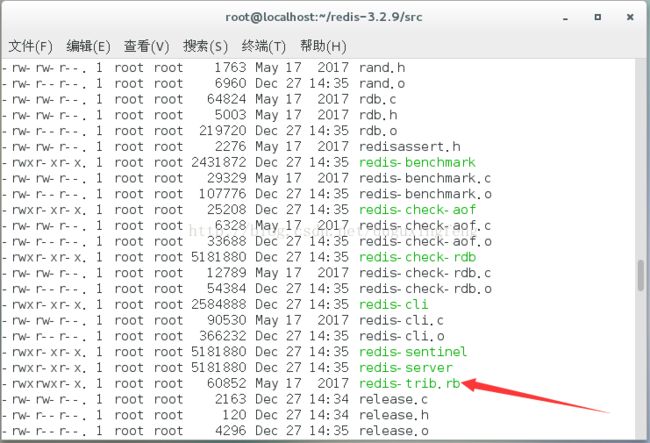This screenshot has height=443, width=650.
Task: Click file size 60852
Action: [226, 383]
